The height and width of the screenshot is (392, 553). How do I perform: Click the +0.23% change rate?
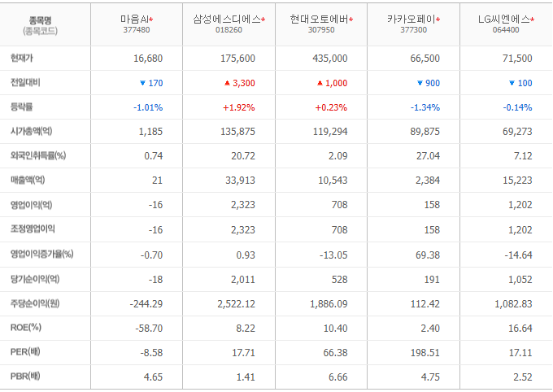click(x=331, y=107)
